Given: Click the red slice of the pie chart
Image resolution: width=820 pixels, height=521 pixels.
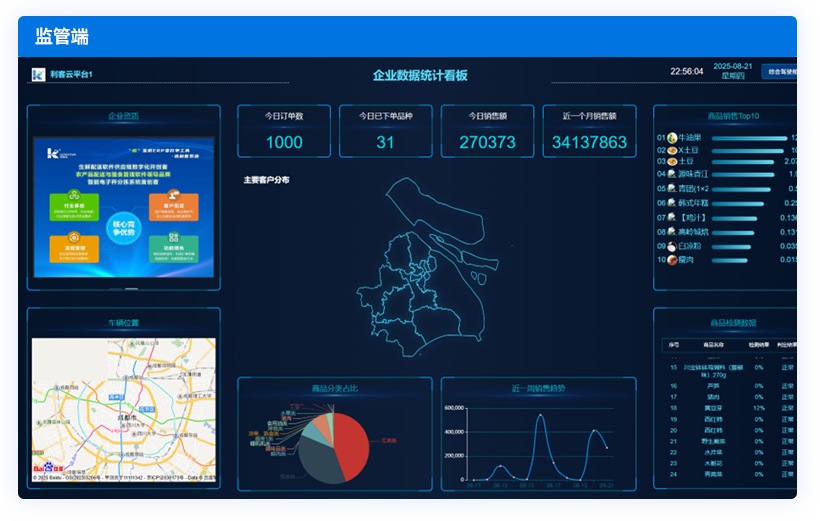Looking at the screenshot, I should [362, 441].
